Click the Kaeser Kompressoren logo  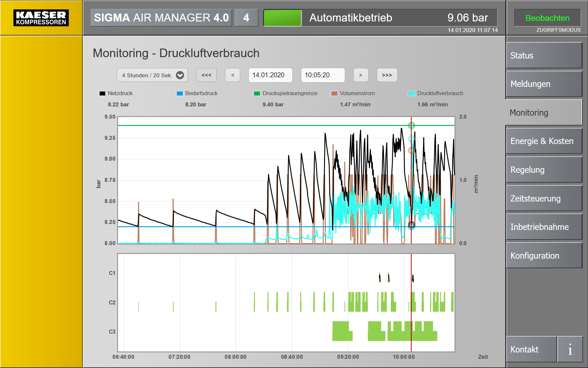click(x=41, y=18)
